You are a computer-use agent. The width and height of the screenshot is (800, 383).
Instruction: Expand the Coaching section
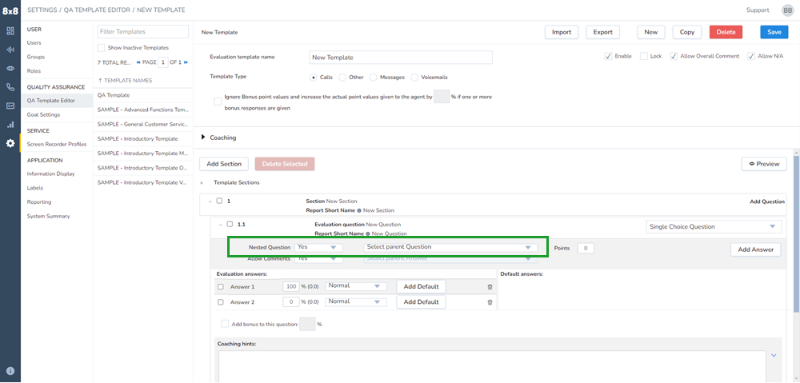[204, 138]
